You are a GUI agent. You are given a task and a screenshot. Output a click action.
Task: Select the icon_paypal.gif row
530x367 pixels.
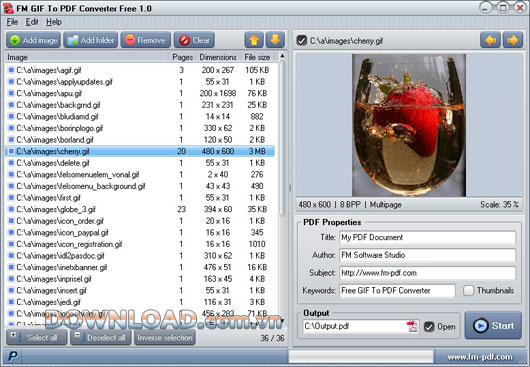point(140,233)
